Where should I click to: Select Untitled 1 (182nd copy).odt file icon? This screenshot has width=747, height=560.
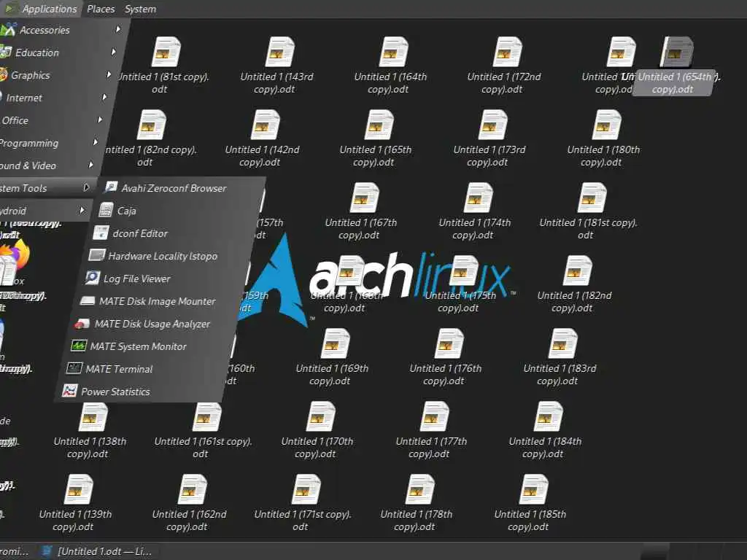578,271
